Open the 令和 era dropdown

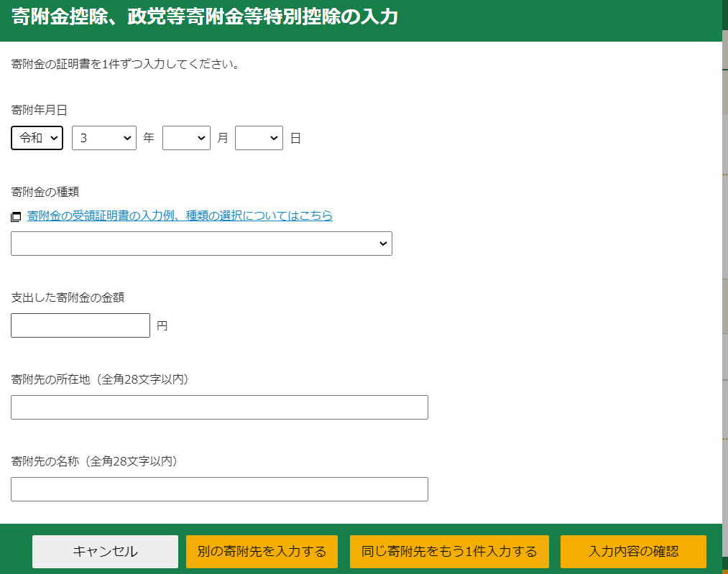click(37, 138)
